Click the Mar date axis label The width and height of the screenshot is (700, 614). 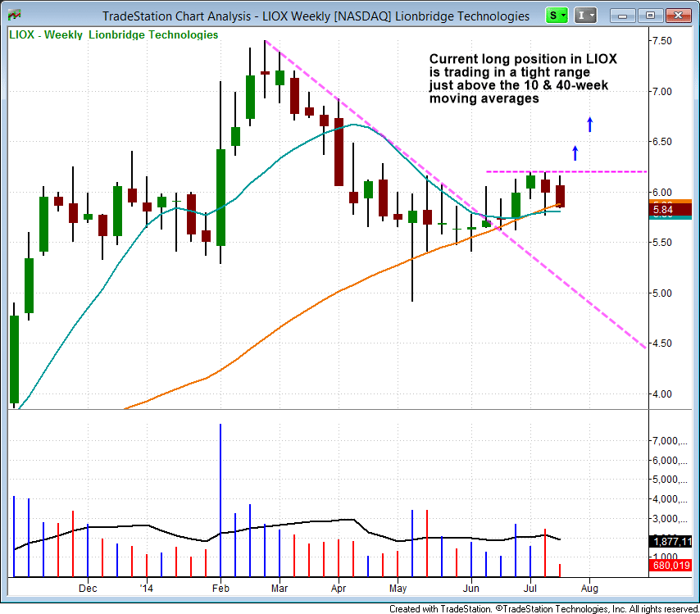[x=280, y=589]
